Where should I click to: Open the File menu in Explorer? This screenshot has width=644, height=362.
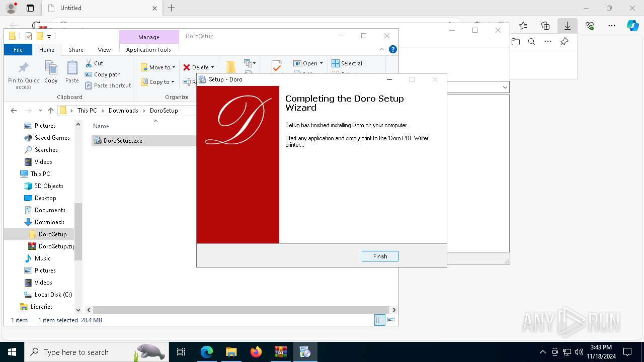coord(18,50)
